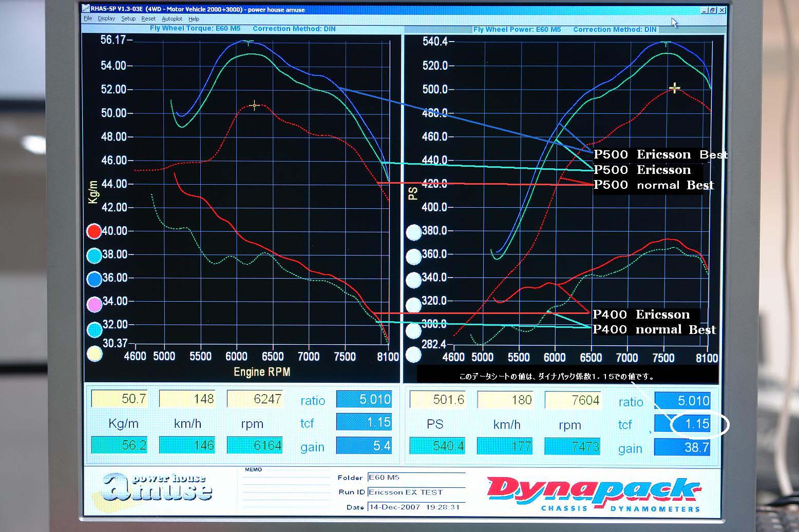
Task: Click the blue run color circle
Action: (x=94, y=279)
